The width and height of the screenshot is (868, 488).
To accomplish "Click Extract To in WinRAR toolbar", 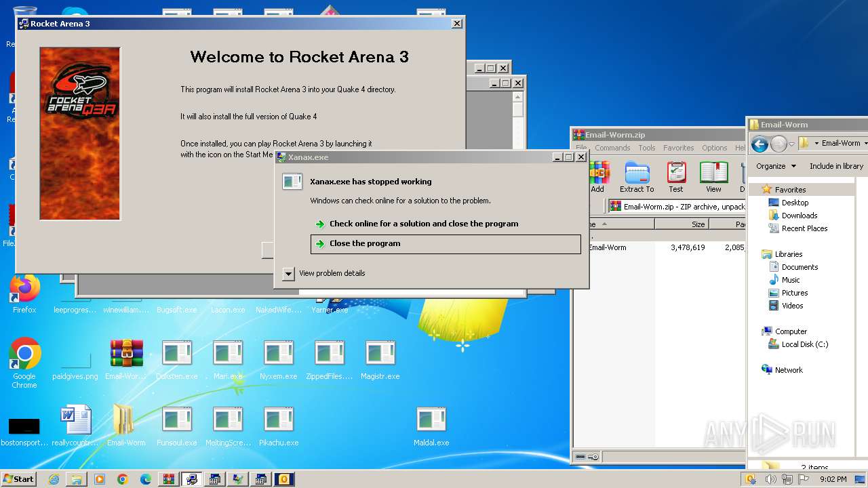I will pos(637,178).
